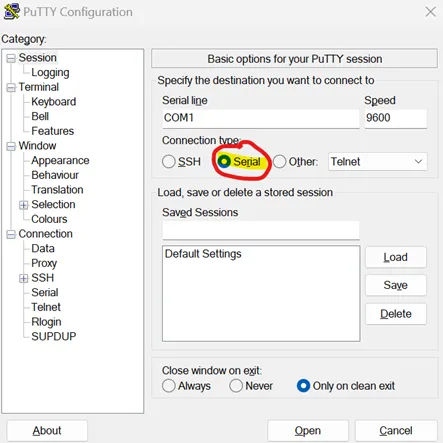Select Default Settings in sessions list

pos(203,254)
